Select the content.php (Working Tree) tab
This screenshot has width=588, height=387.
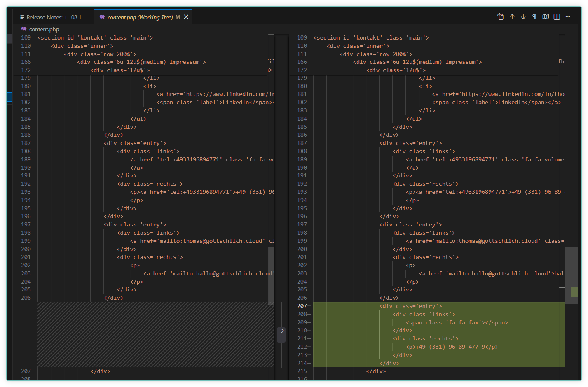[140, 17]
